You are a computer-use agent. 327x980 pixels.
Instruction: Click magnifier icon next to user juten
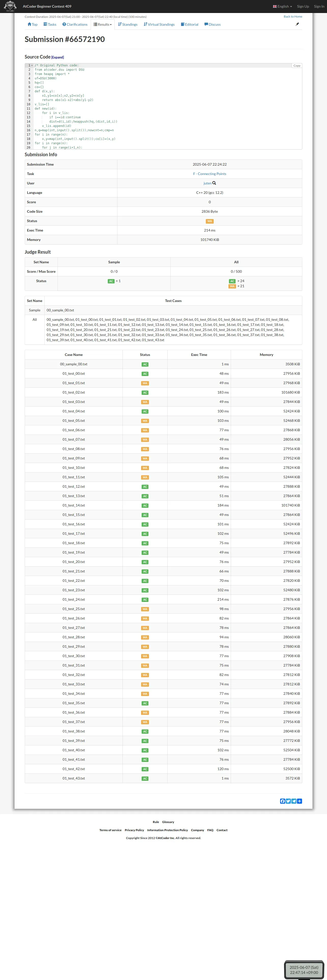click(x=214, y=183)
